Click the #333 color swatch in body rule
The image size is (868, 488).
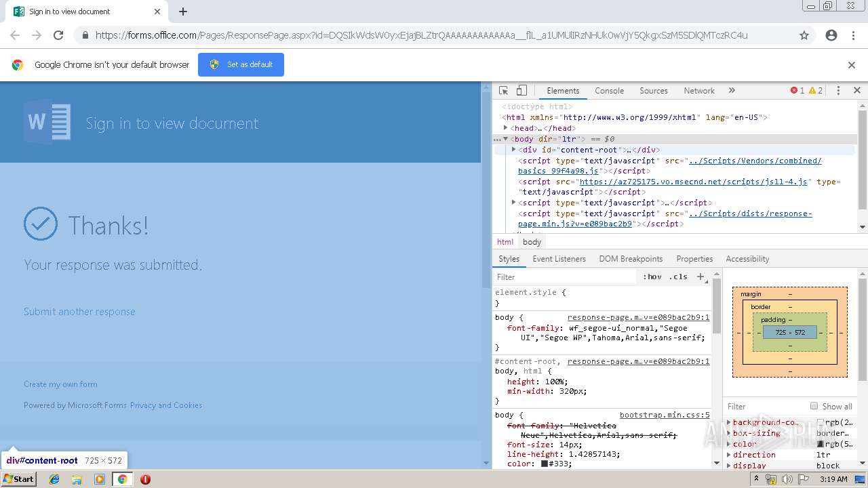point(545,464)
